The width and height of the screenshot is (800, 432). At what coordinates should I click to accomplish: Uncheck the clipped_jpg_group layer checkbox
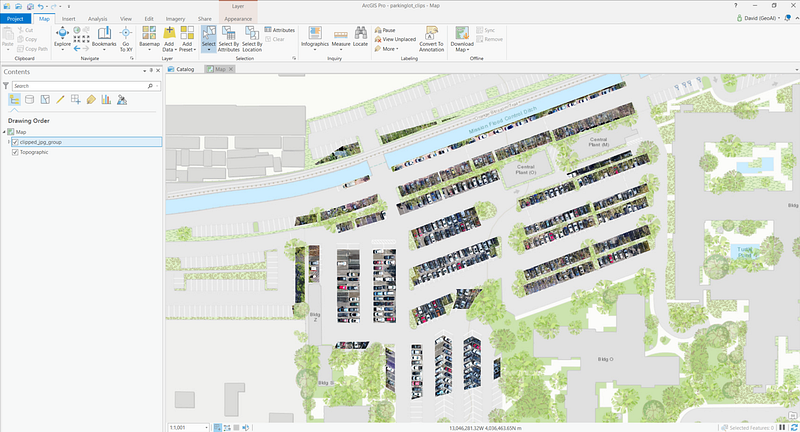(x=15, y=142)
